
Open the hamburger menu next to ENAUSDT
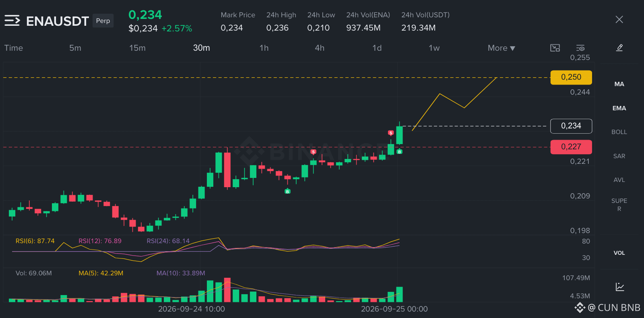12,21
